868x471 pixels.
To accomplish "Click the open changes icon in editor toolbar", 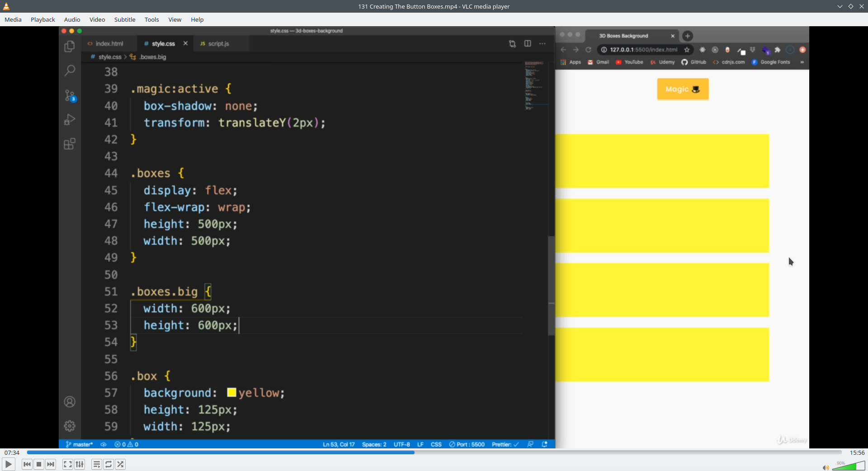I will 512,43.
